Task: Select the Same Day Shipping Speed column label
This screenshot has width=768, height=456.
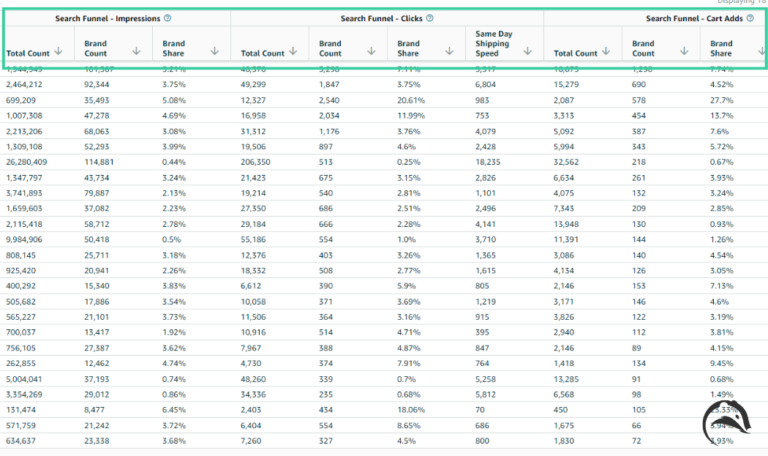Action: (494, 44)
